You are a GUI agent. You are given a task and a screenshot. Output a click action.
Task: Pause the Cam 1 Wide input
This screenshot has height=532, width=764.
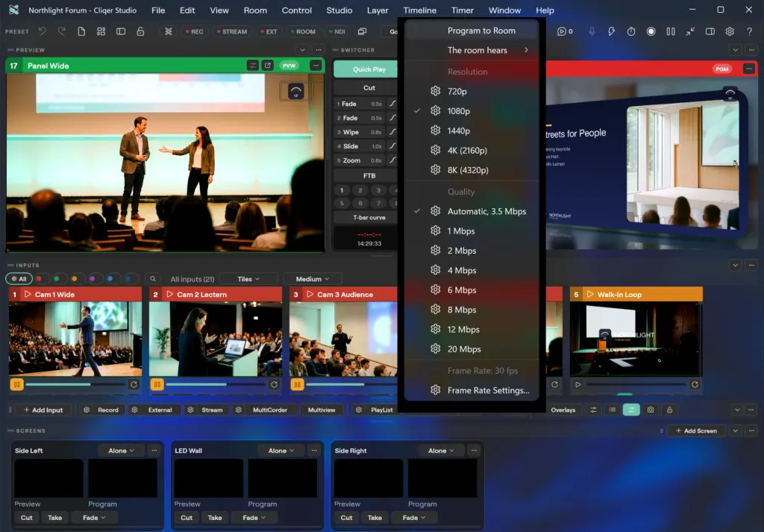pyautogui.click(x=16, y=384)
